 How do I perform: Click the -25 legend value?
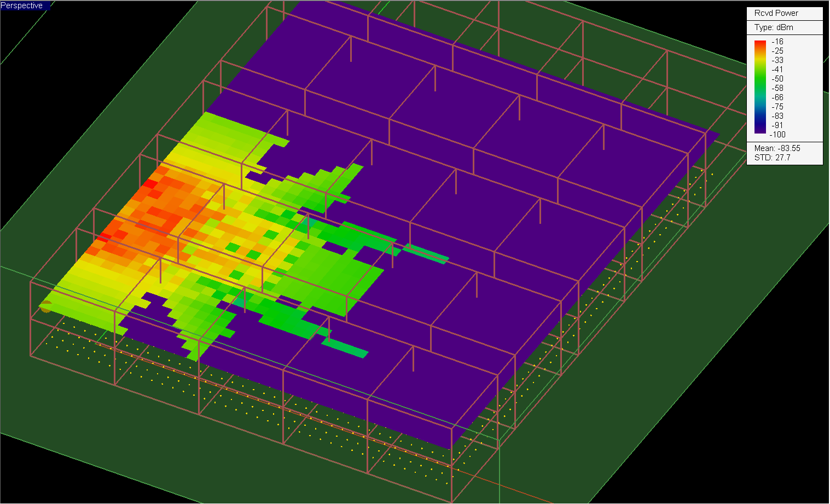[777, 51]
